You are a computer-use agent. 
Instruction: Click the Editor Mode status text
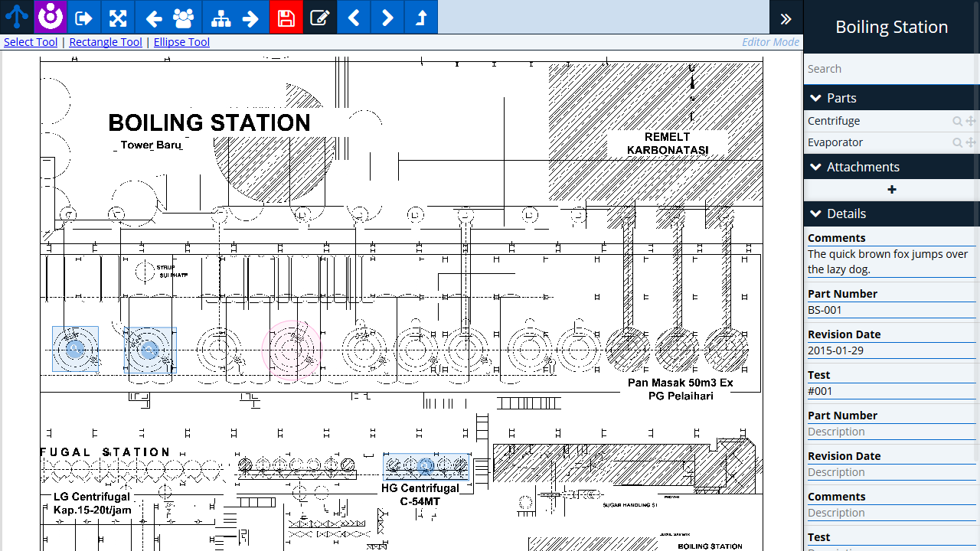[770, 42]
